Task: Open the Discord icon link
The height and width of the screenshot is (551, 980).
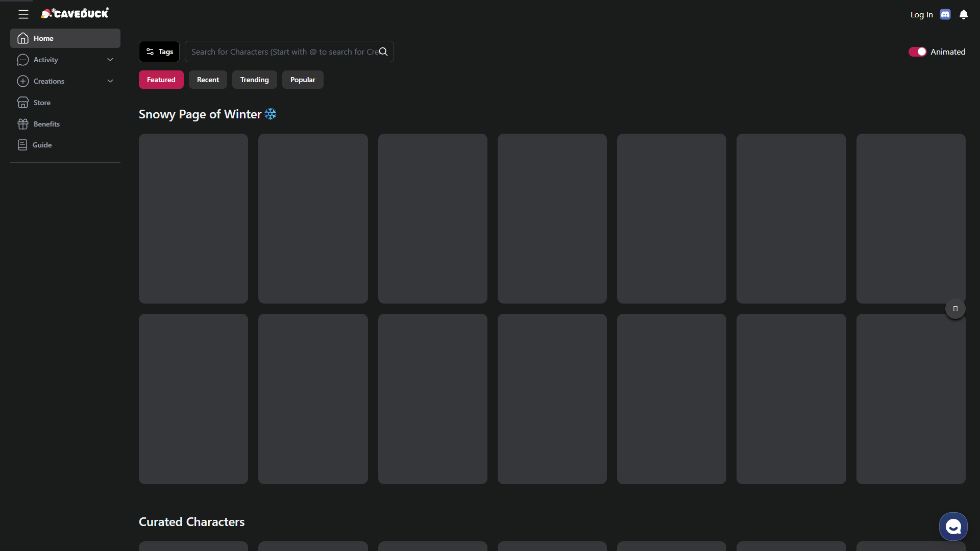Action: click(x=945, y=15)
